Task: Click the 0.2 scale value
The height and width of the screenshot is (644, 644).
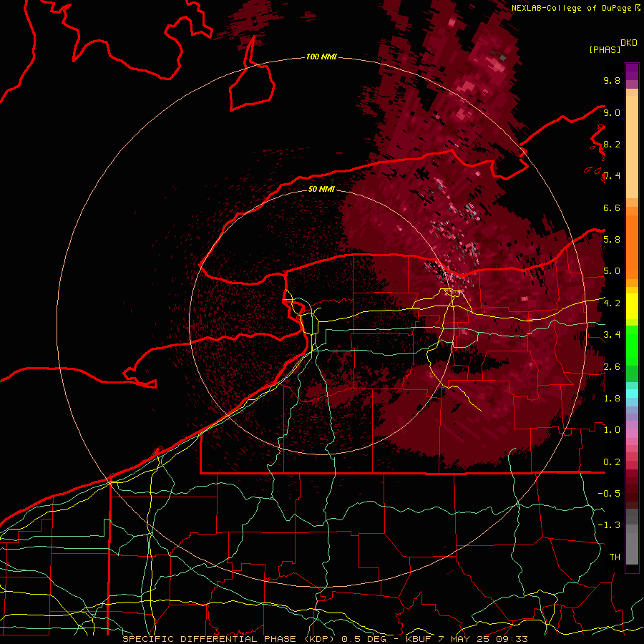Action: [612, 462]
